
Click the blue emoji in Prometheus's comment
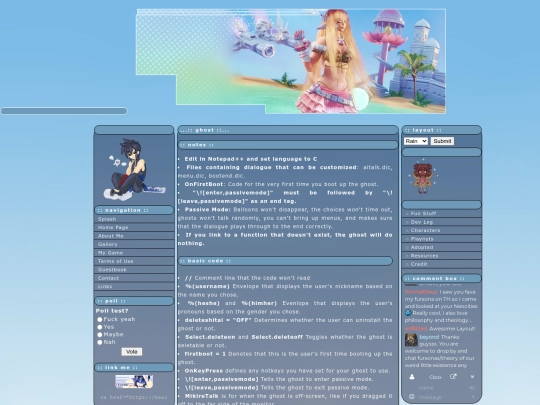(408, 313)
